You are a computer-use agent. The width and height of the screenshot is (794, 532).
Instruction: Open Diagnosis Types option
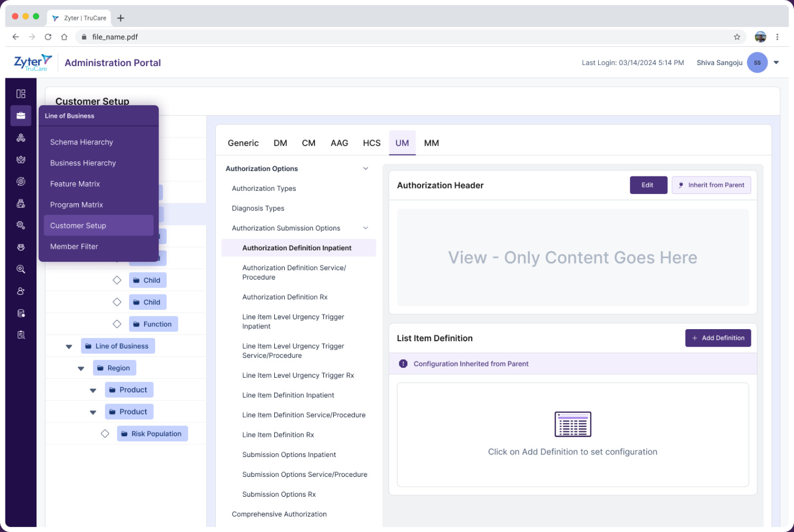[258, 208]
